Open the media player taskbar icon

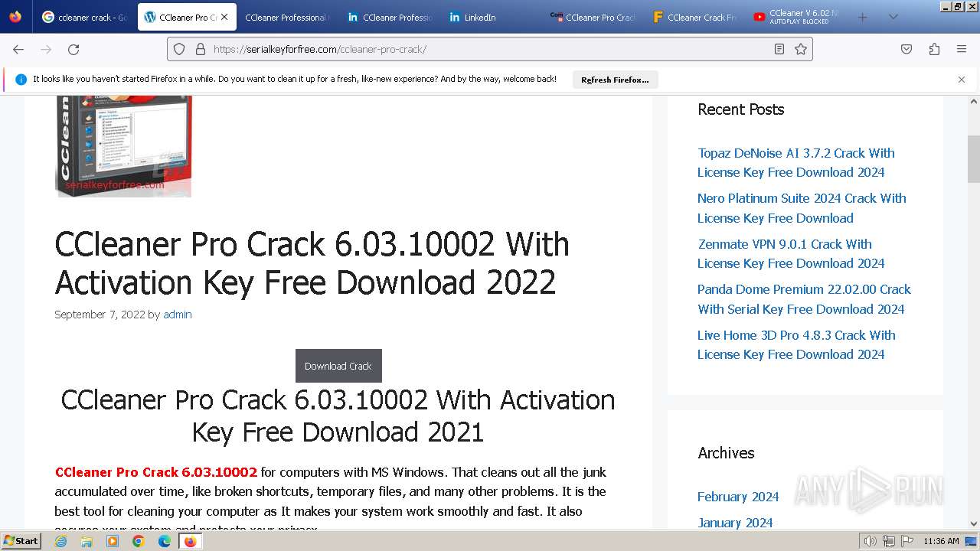click(113, 541)
